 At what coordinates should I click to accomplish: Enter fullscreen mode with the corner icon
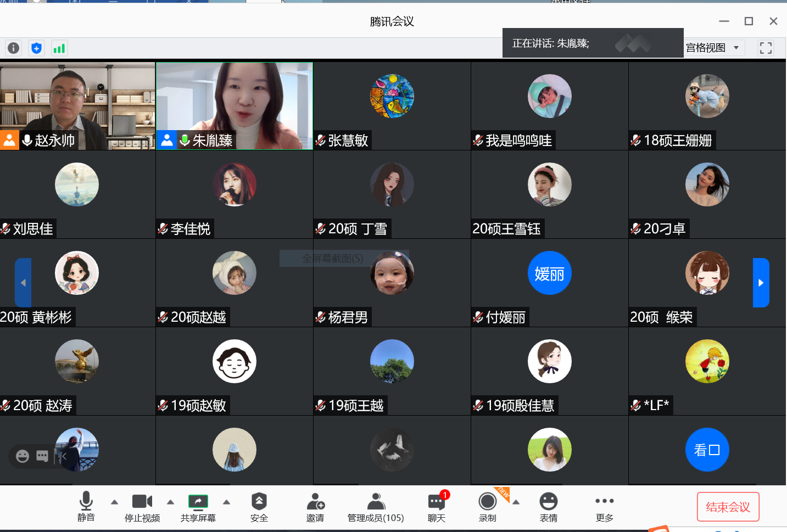[766, 48]
